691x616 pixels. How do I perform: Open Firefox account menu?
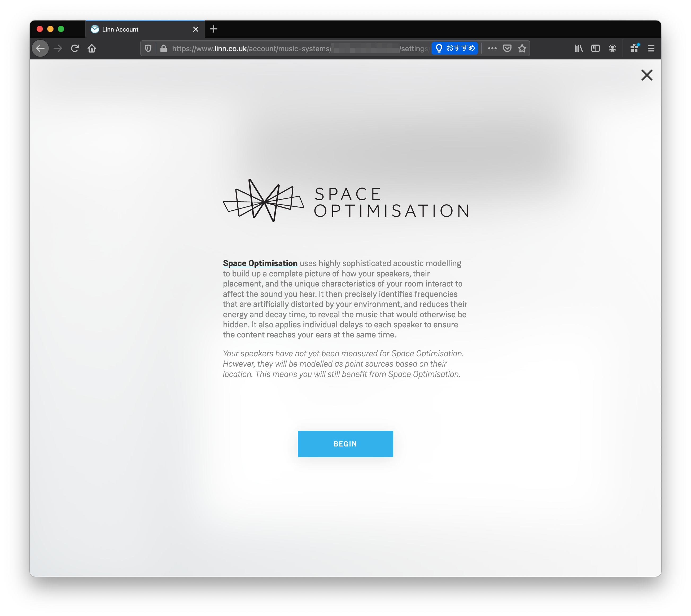612,48
